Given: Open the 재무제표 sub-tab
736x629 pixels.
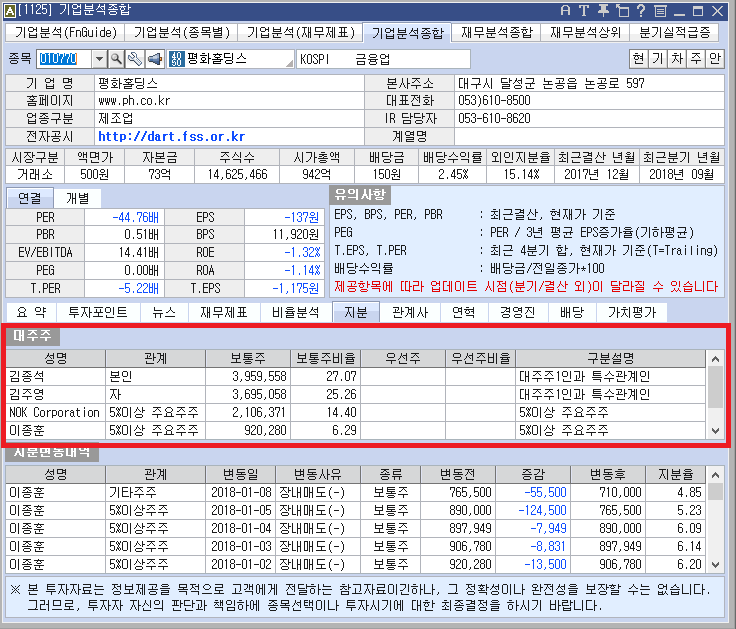Looking at the screenshot, I should 224,313.
